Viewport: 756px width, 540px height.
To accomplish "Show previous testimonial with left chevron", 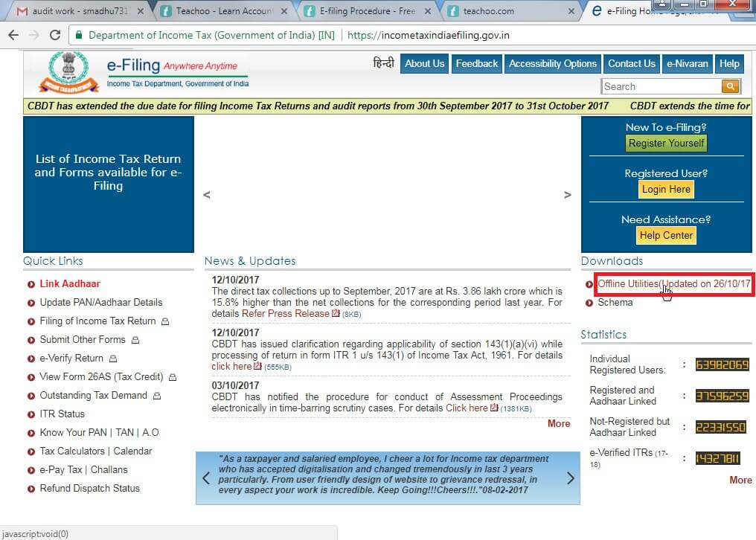I will click(x=206, y=478).
